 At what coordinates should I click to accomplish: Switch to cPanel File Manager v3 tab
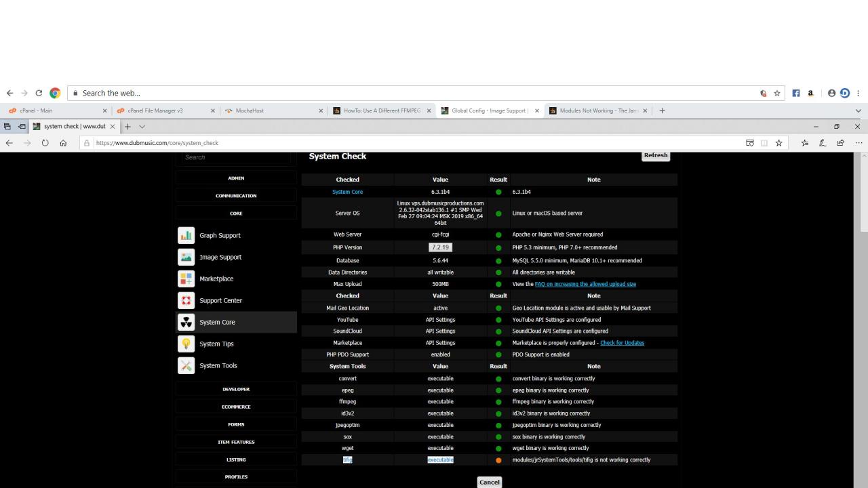[160, 110]
